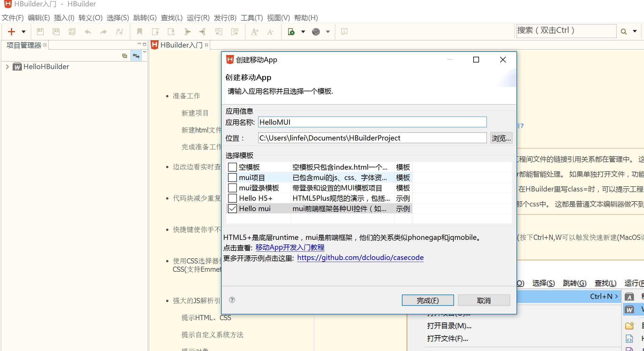Screen dimensions: 644x351
Task: Click the Run on device green icon
Action: click(291, 32)
